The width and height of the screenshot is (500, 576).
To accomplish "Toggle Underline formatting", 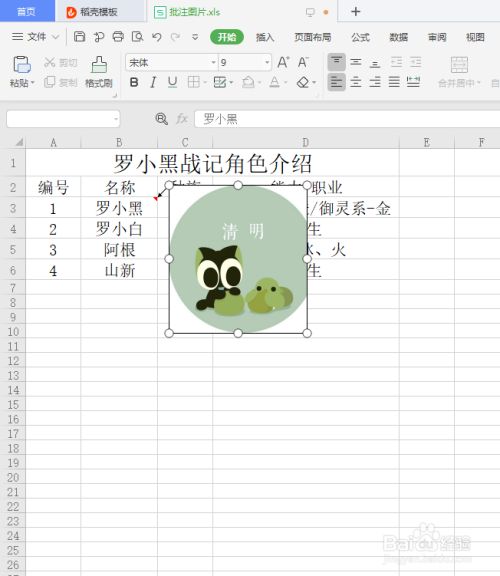I will 172,82.
